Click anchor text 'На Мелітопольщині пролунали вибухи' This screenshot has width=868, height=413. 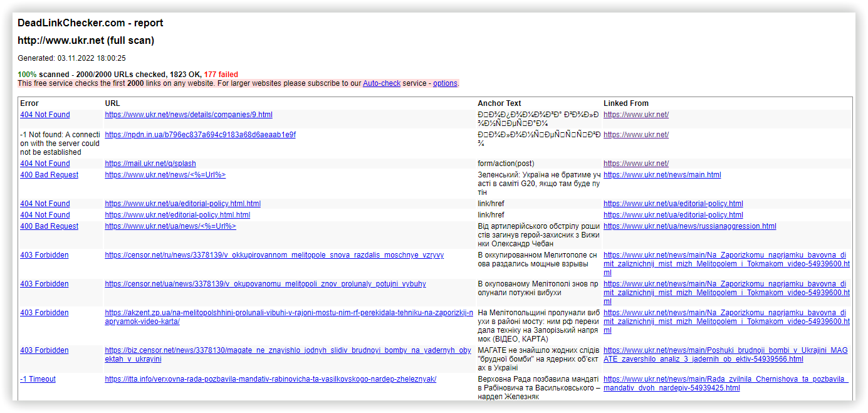click(539, 326)
